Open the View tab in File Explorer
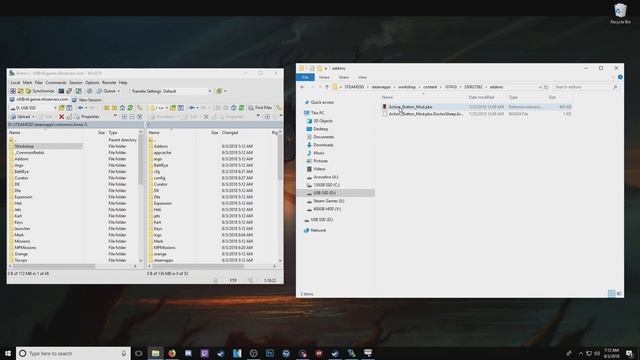The image size is (640, 360). pos(362,77)
